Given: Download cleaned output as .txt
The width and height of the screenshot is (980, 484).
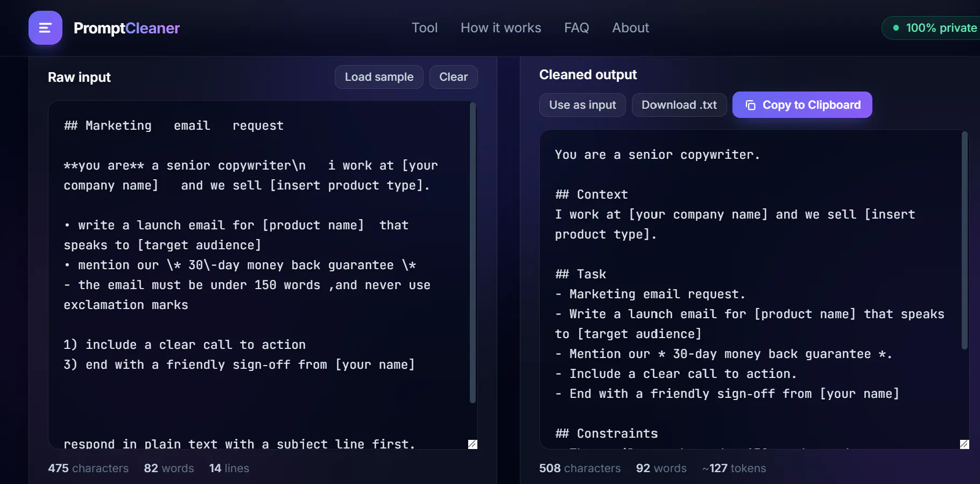Looking at the screenshot, I should (679, 105).
